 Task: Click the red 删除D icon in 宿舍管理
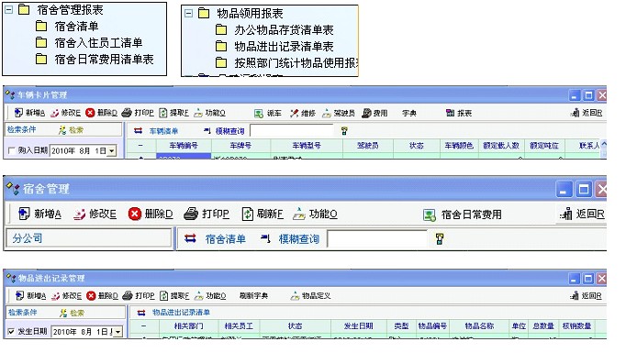point(135,215)
